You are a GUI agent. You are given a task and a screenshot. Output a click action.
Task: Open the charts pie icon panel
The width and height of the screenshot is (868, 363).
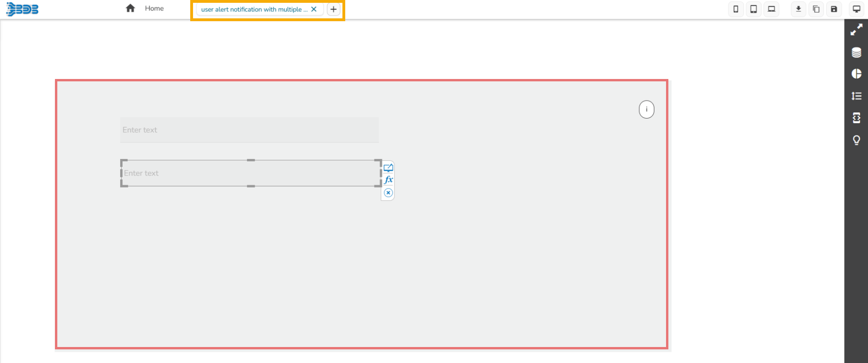coord(856,74)
